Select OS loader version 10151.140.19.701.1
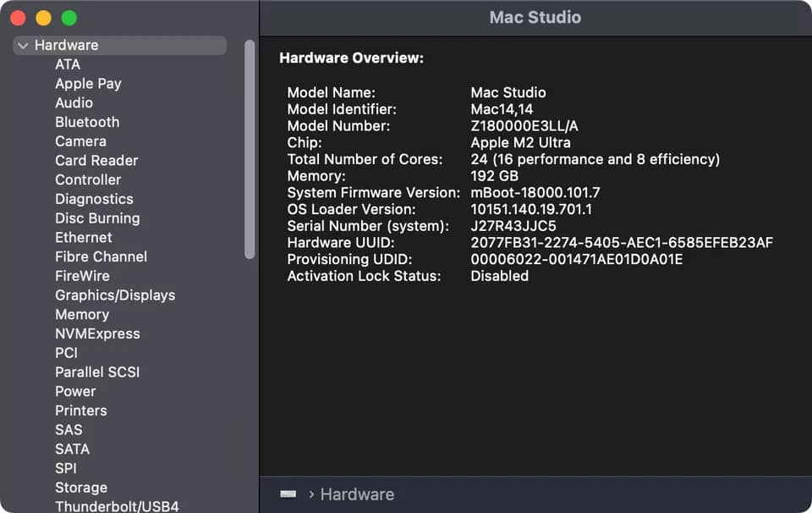Viewport: 812px width, 513px height. 531,209
